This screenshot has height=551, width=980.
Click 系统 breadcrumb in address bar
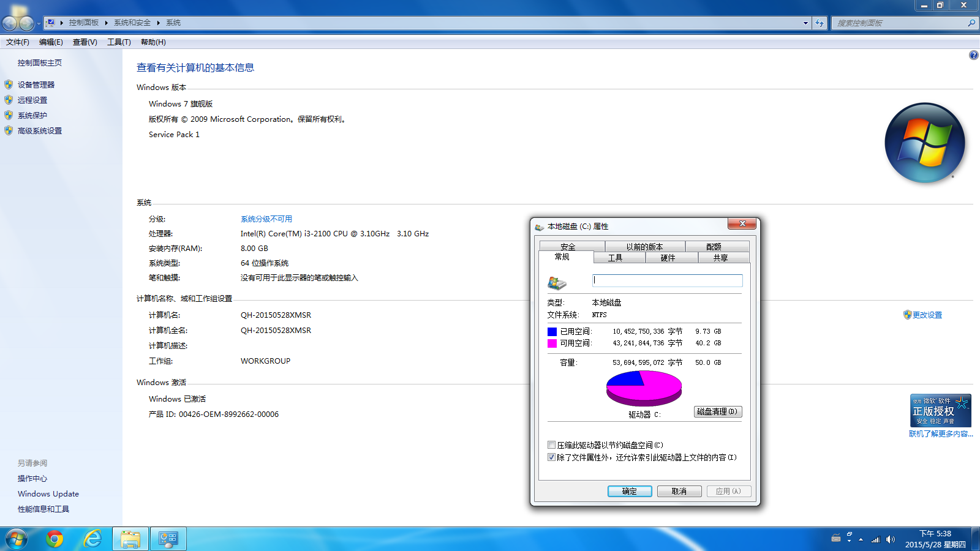click(x=173, y=23)
